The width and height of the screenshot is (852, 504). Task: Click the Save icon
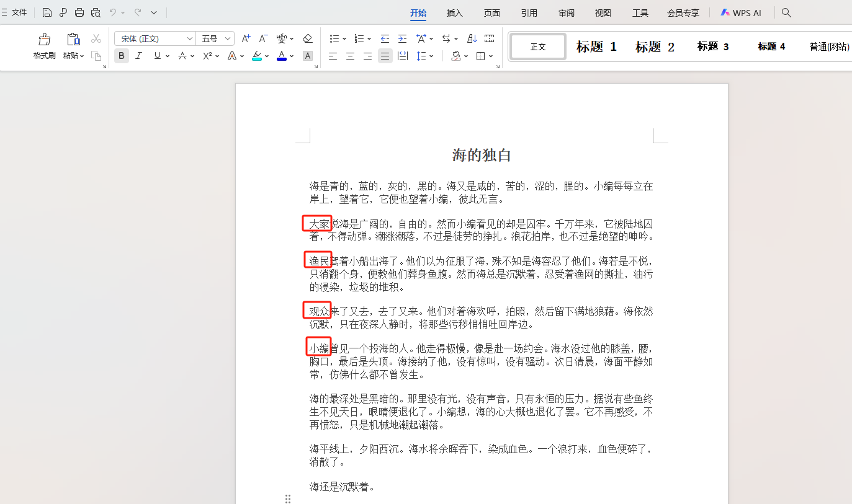[x=47, y=12]
